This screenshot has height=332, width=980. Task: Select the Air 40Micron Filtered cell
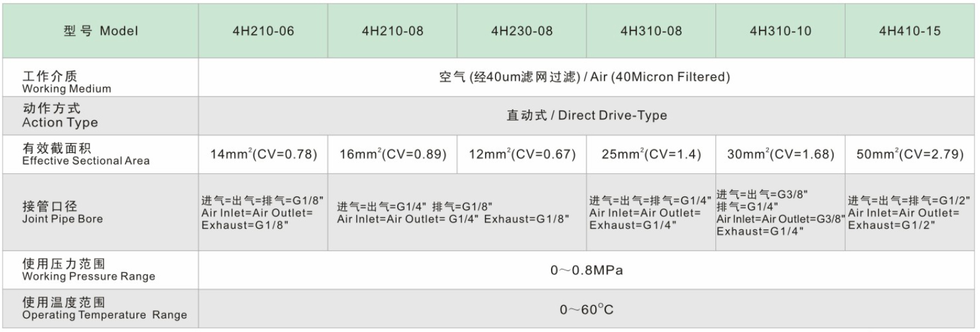(587, 78)
